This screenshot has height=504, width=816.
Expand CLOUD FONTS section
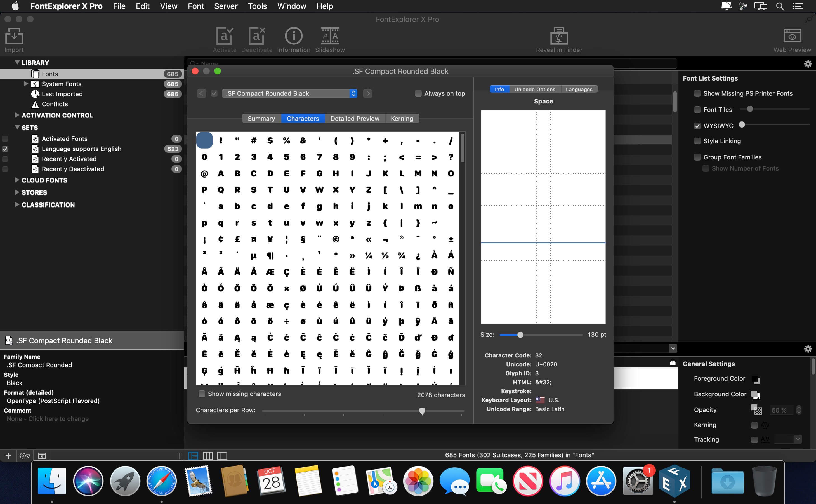tap(17, 180)
